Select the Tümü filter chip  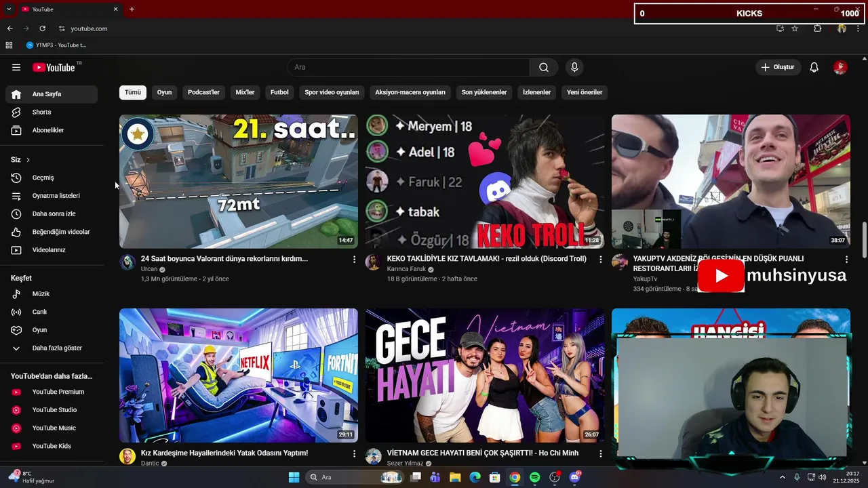coord(133,92)
